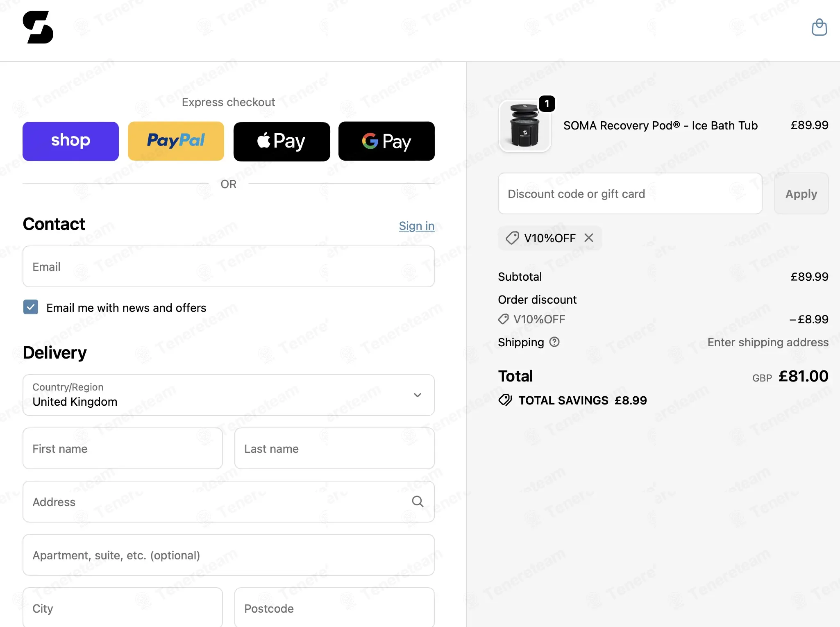Focus the Postcode field
This screenshot has height=627, width=840.
click(x=334, y=608)
